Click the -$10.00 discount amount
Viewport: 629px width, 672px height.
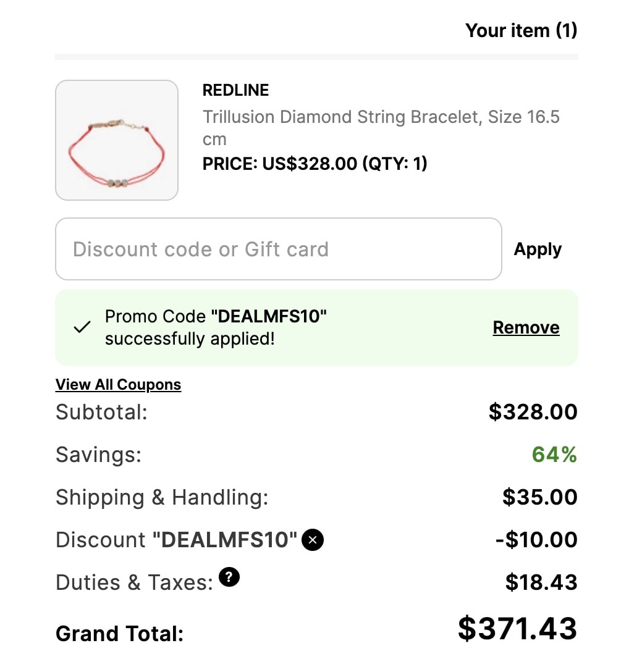[536, 540]
